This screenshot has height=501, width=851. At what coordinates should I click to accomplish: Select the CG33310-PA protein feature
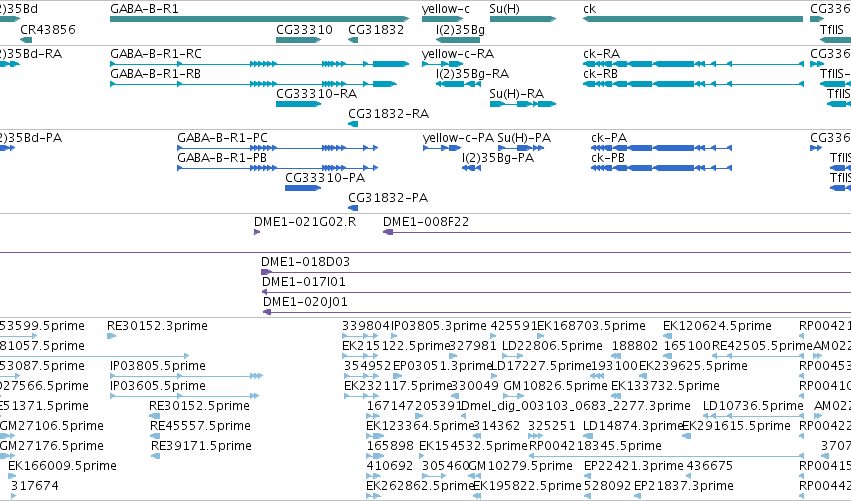(x=303, y=188)
